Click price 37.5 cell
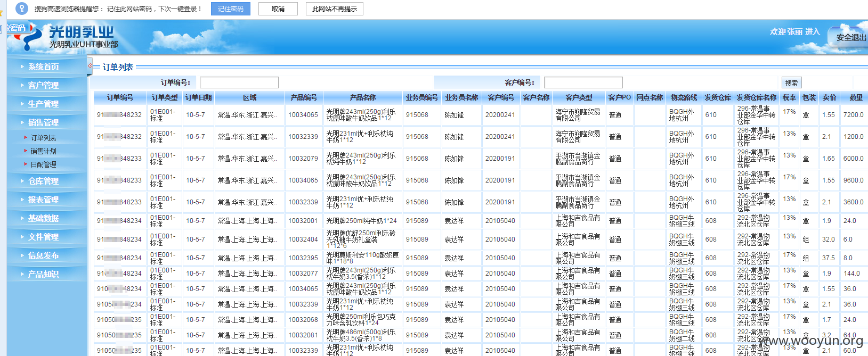This screenshot has width=868, height=356. point(829,258)
